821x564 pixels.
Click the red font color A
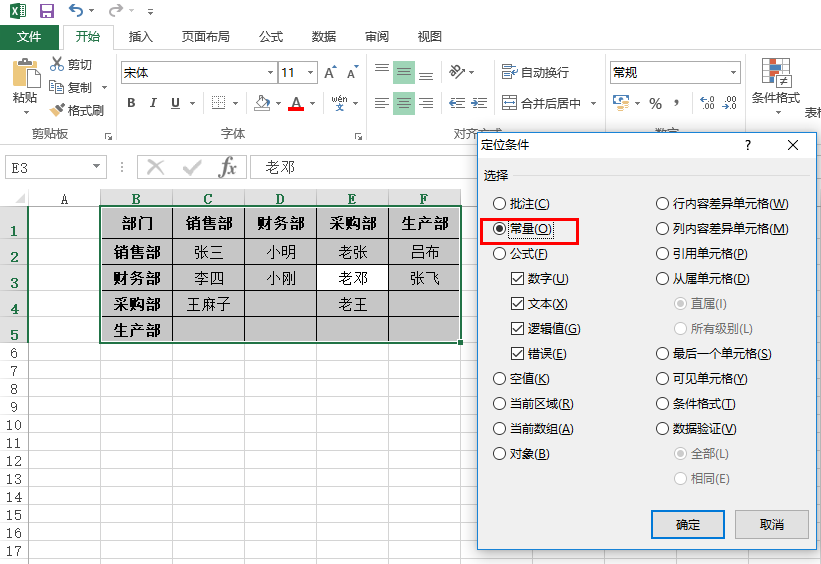point(296,103)
